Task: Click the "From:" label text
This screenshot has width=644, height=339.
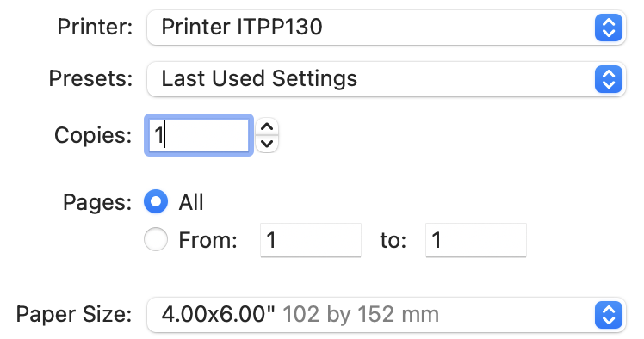Action: pyautogui.click(x=207, y=240)
